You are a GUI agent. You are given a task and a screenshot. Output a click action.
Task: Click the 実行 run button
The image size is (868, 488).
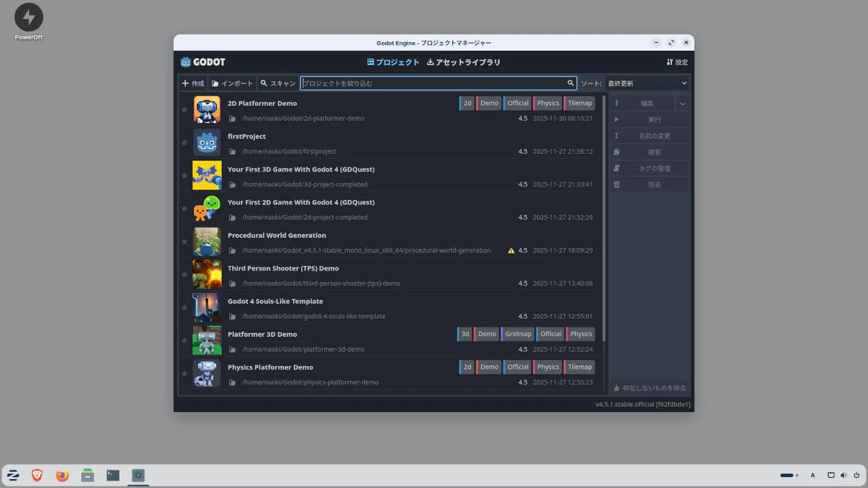pyautogui.click(x=650, y=119)
